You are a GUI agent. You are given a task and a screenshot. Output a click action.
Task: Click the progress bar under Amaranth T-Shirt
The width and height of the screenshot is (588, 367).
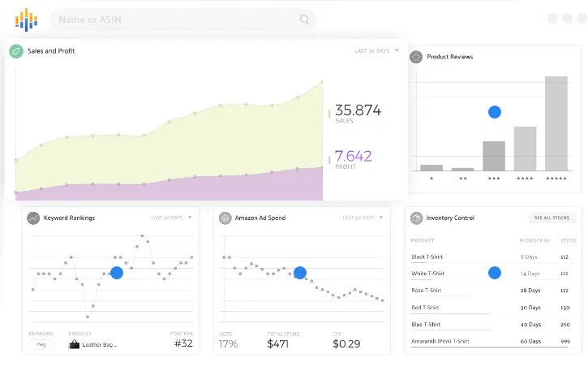pyautogui.click(x=489, y=348)
